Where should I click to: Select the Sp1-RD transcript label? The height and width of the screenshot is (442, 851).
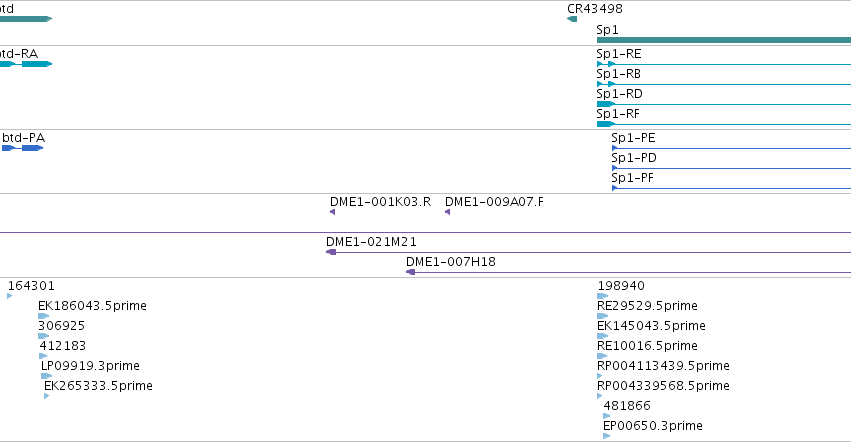pyautogui.click(x=619, y=94)
